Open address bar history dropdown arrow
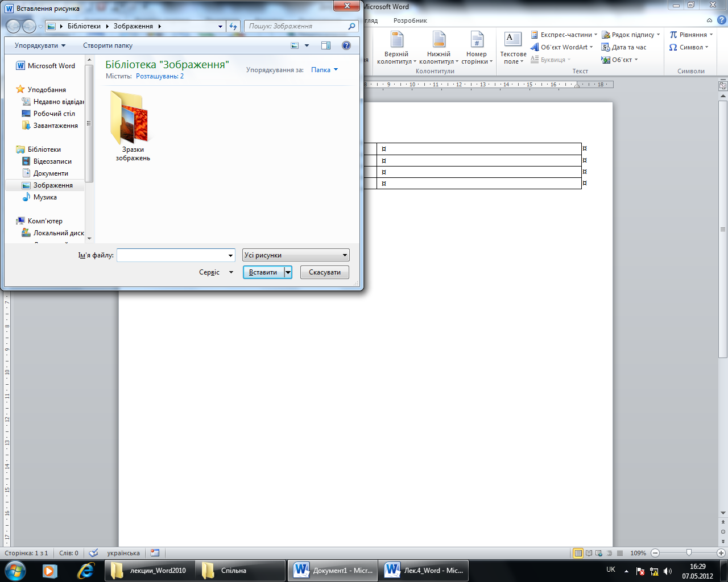 click(221, 26)
